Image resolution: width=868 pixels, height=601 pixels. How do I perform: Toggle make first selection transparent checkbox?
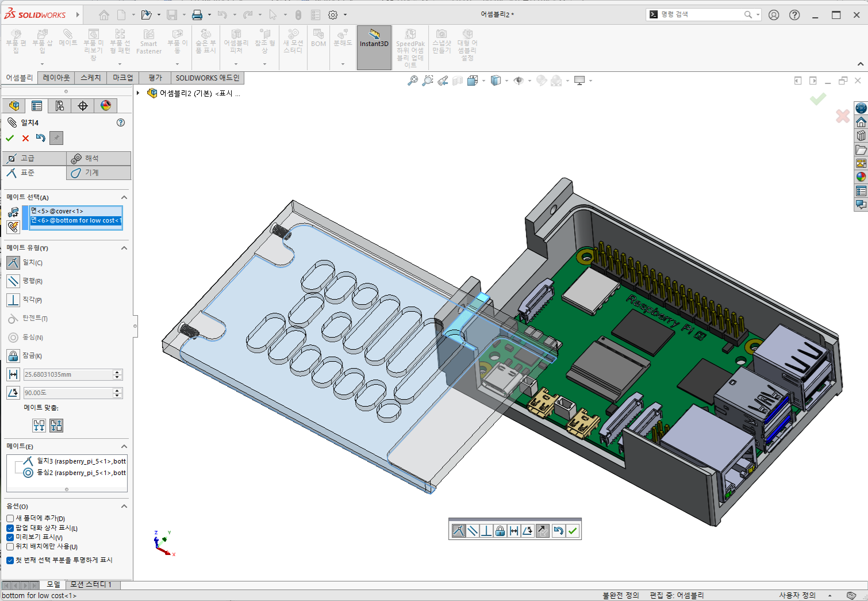10,560
